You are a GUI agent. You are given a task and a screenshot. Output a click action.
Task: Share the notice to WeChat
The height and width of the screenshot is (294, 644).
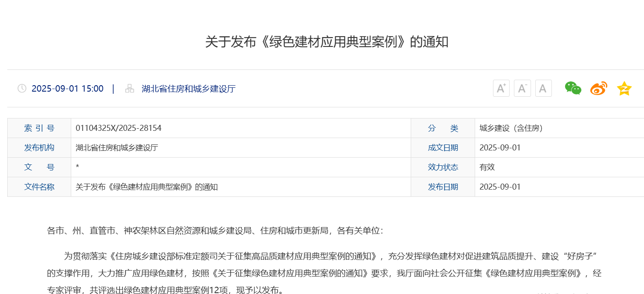coord(573,88)
